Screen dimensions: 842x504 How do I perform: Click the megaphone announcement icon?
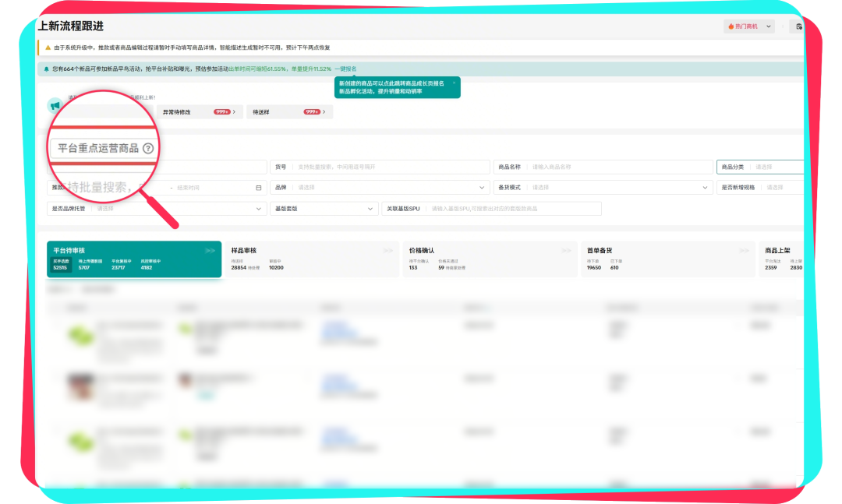[x=55, y=105]
